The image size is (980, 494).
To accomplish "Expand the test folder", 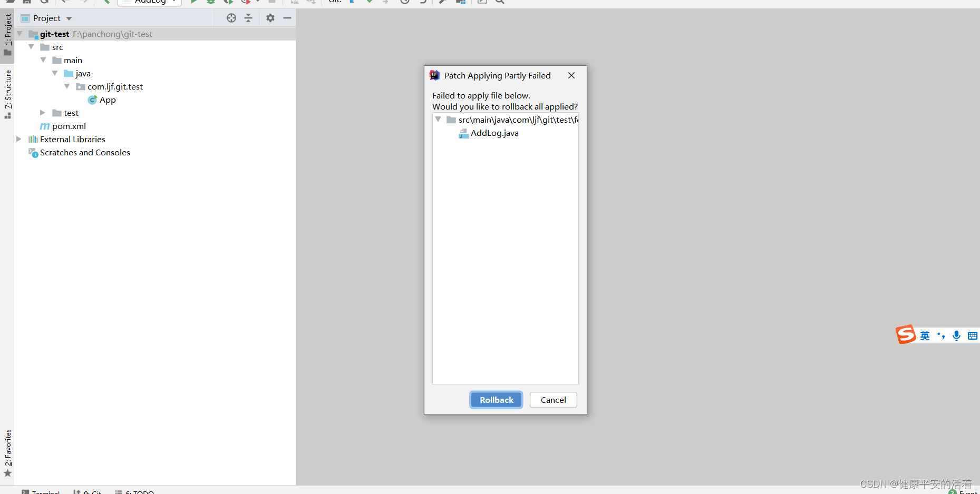I will 42,112.
